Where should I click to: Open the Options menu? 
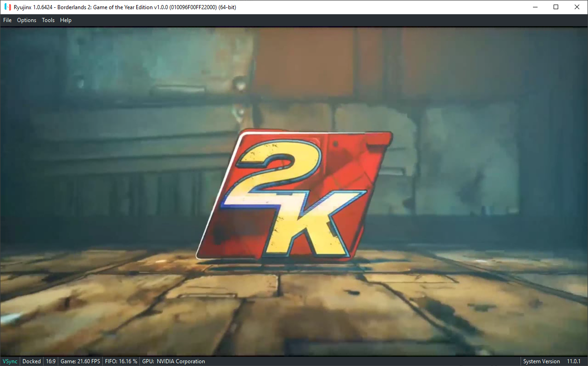coord(26,20)
